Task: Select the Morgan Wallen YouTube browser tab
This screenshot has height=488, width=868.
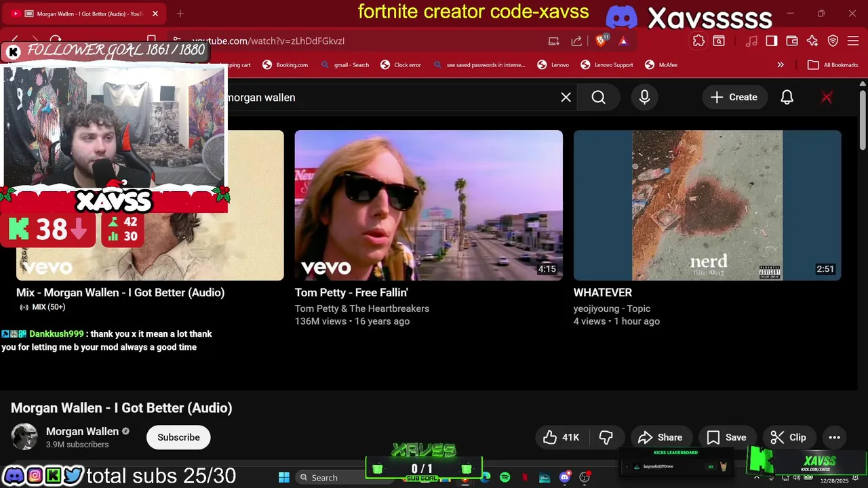Action: click(x=85, y=14)
